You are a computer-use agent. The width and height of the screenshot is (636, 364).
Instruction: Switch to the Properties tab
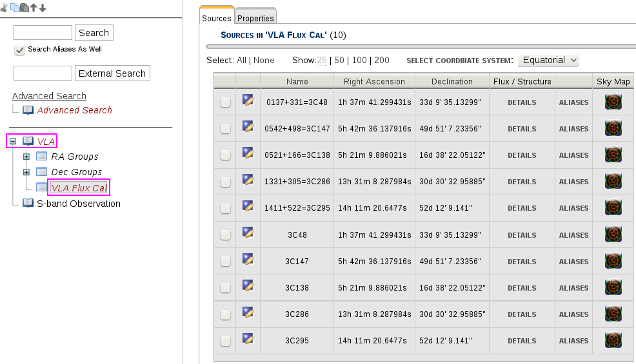tap(255, 18)
